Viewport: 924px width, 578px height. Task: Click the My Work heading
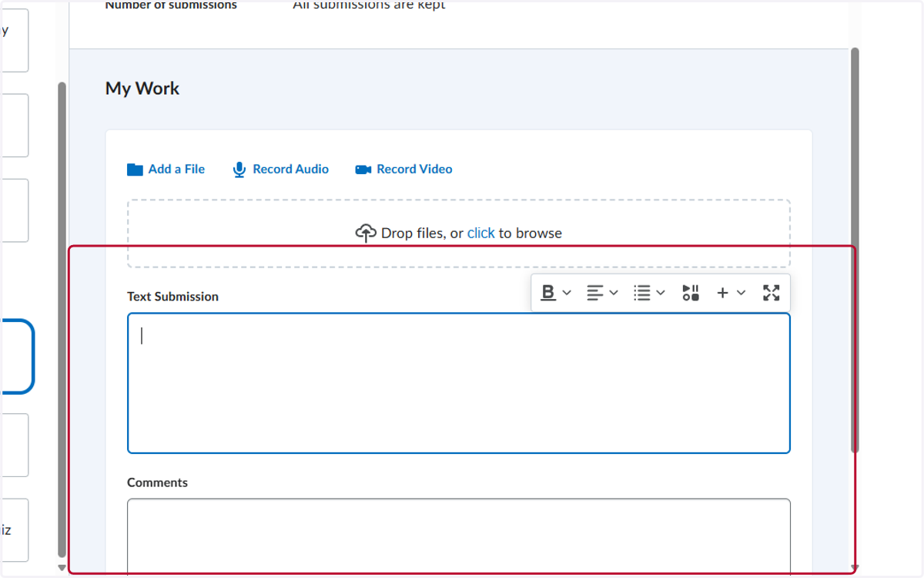(x=142, y=89)
